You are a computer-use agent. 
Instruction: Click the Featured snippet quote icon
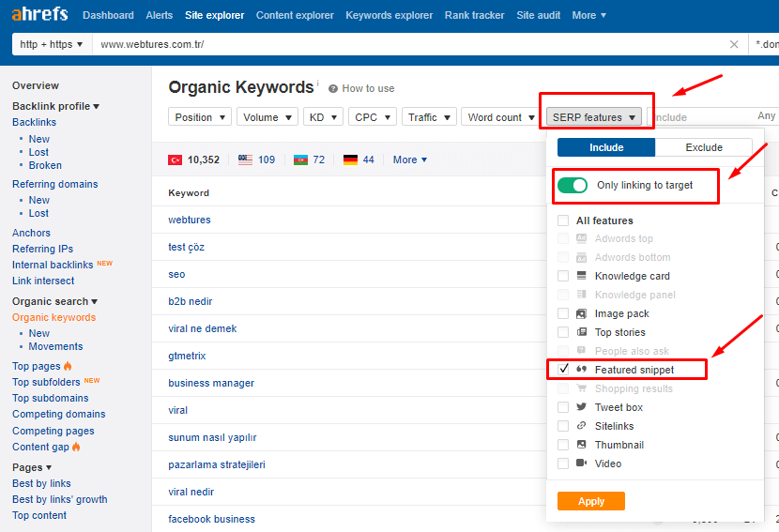point(581,370)
